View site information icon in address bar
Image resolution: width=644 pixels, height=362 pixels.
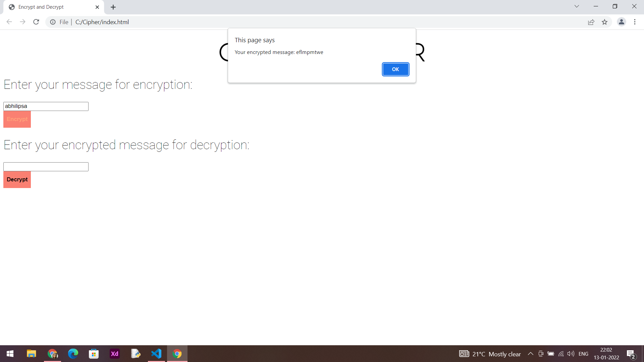pos(53,22)
